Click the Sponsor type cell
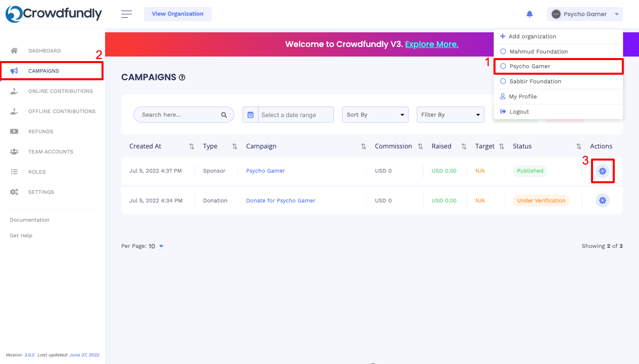Viewport: 639px width, 364px height. tap(214, 171)
